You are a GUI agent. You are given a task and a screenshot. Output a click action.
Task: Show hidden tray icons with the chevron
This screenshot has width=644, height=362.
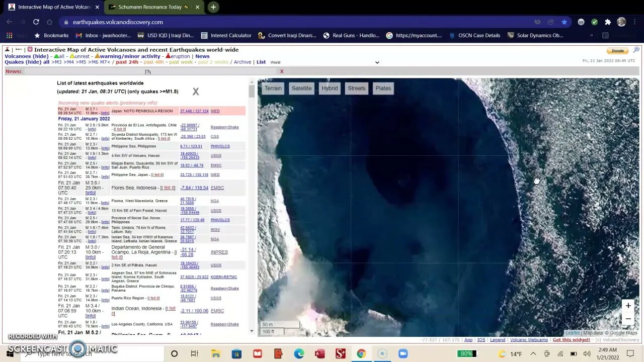pyautogui.click(x=533, y=354)
